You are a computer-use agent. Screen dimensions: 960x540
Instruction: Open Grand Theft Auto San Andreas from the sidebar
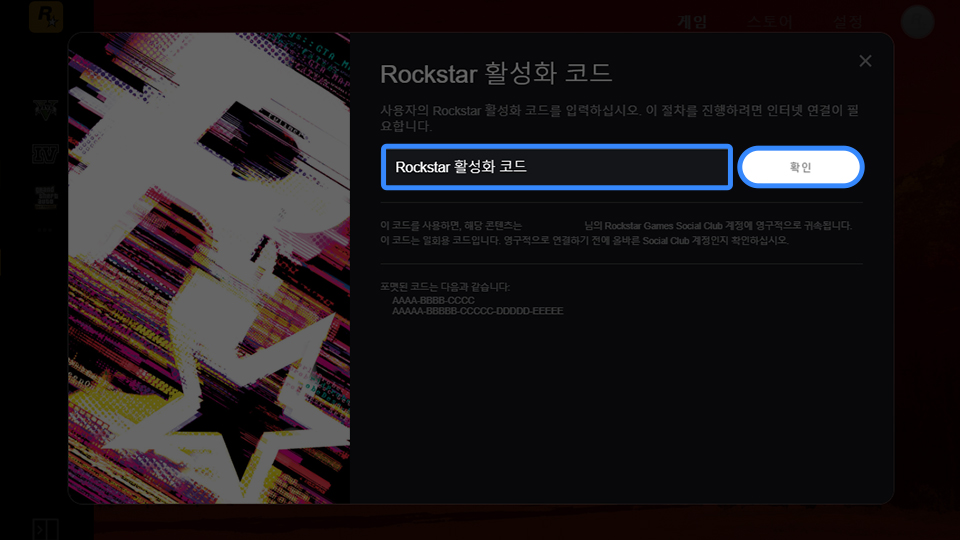[45, 198]
